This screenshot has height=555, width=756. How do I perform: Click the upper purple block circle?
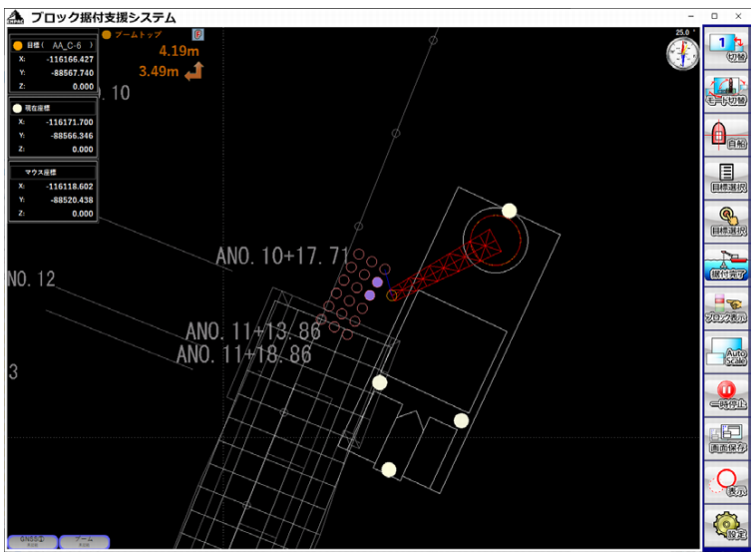pyautogui.click(x=377, y=282)
